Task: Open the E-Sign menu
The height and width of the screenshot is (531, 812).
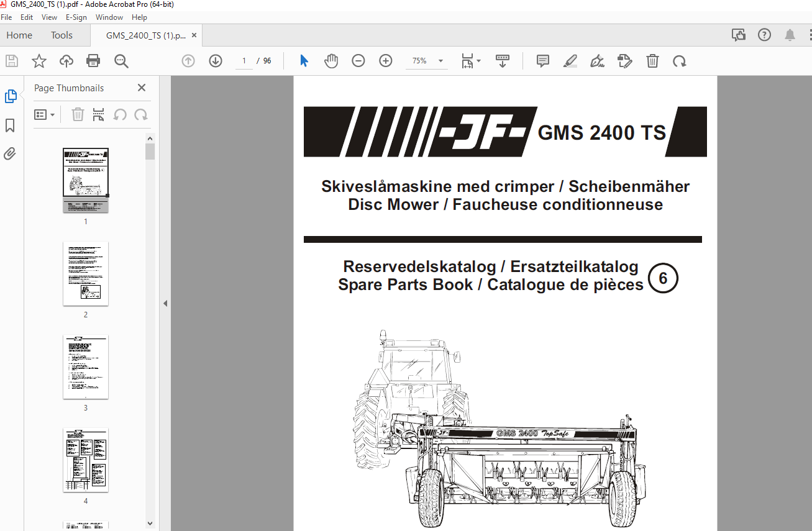Action: click(x=77, y=17)
